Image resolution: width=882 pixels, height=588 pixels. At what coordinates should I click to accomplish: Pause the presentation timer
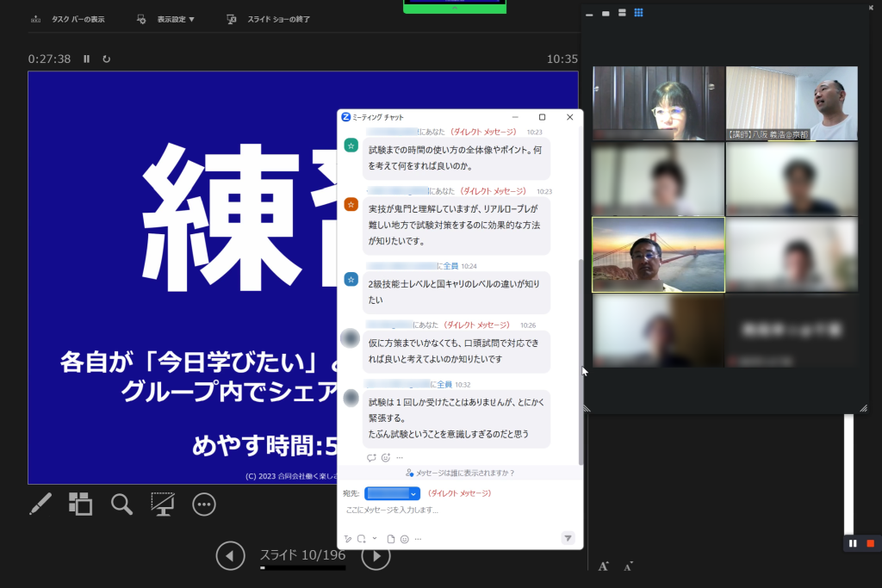pos(86,59)
